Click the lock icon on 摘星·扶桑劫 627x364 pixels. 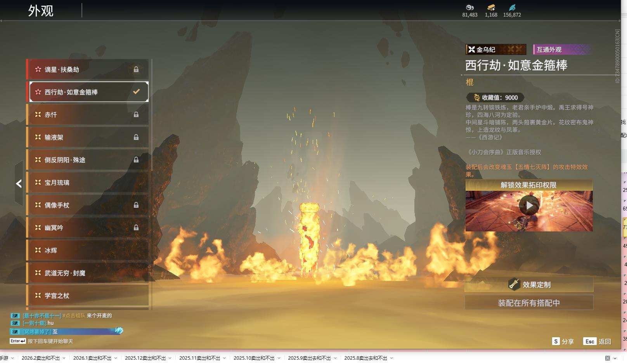[136, 69]
